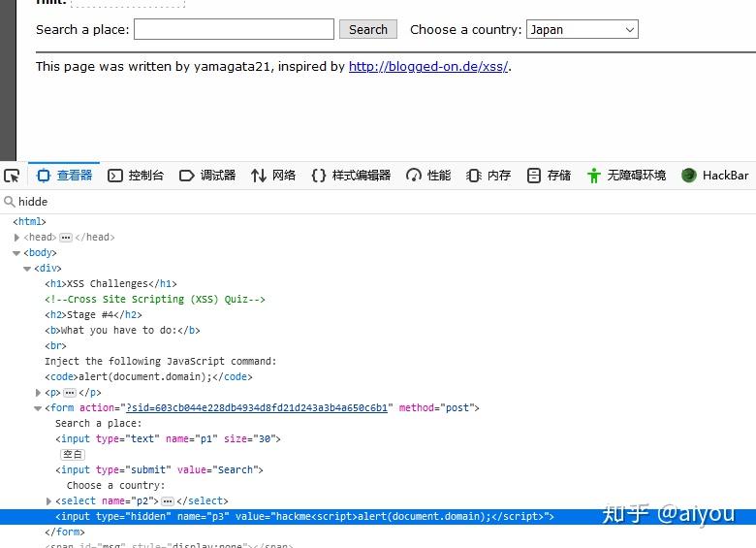Select the h2 Stage #4 row
Image resolution: width=756 pixels, height=548 pixels.
94,314
